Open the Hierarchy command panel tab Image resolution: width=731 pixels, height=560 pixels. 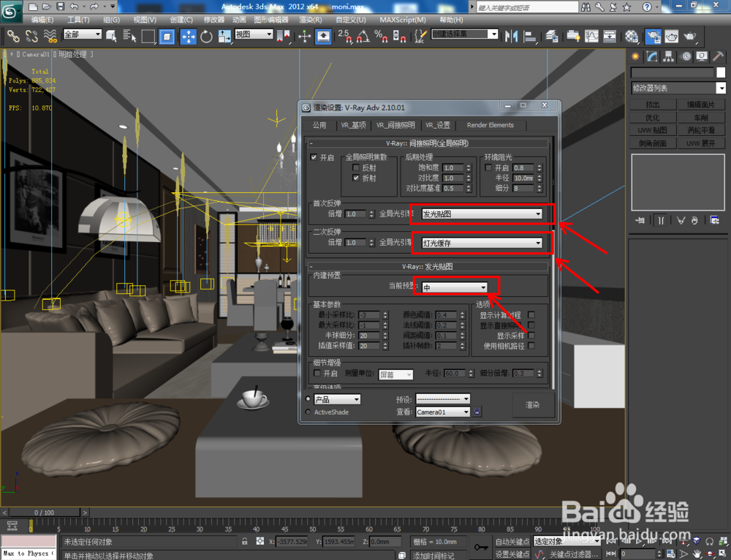pyautogui.click(x=669, y=56)
